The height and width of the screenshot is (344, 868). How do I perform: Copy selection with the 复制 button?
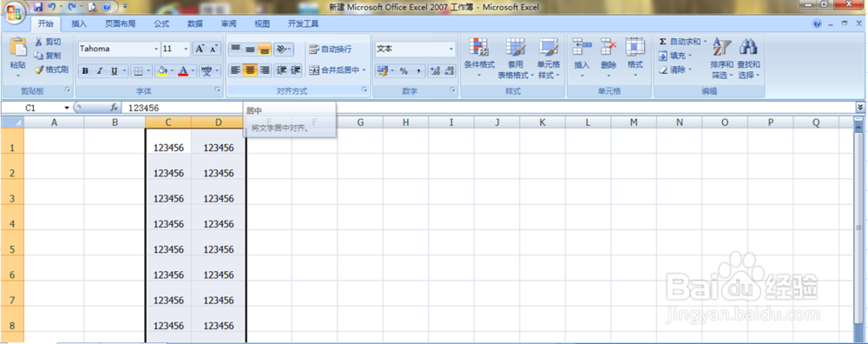pyautogui.click(x=48, y=56)
